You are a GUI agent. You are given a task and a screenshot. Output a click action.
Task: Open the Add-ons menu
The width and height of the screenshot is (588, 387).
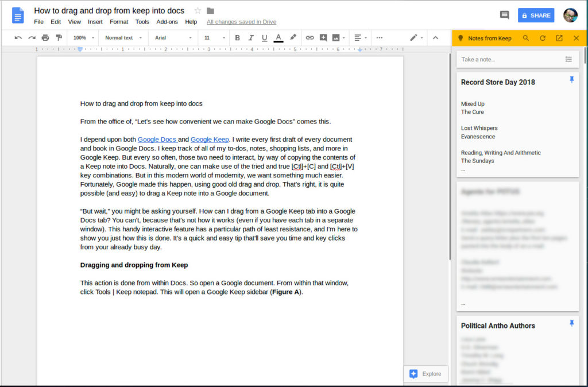point(165,22)
